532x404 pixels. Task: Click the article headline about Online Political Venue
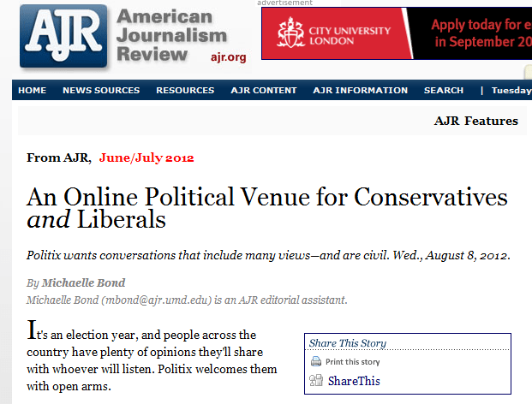(x=267, y=208)
